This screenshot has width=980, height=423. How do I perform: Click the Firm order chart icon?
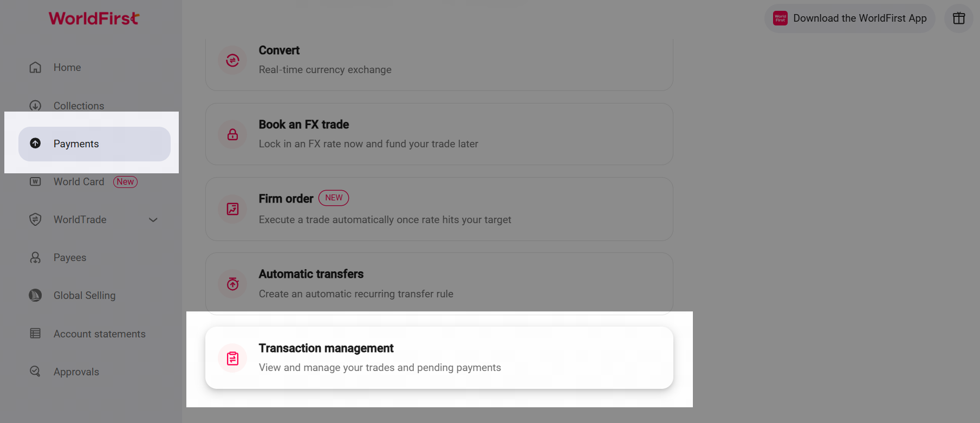click(x=232, y=209)
